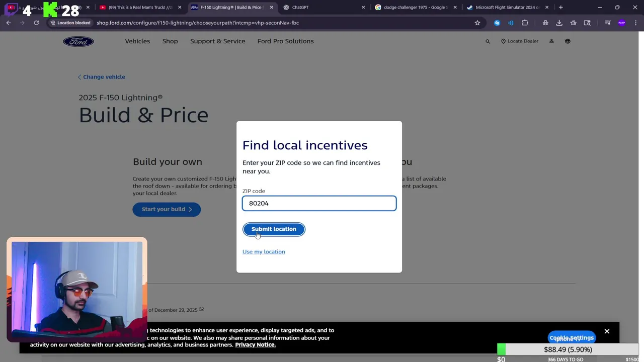Click the Cookie Settings button
Screen dimensions: 644x362
572,338
